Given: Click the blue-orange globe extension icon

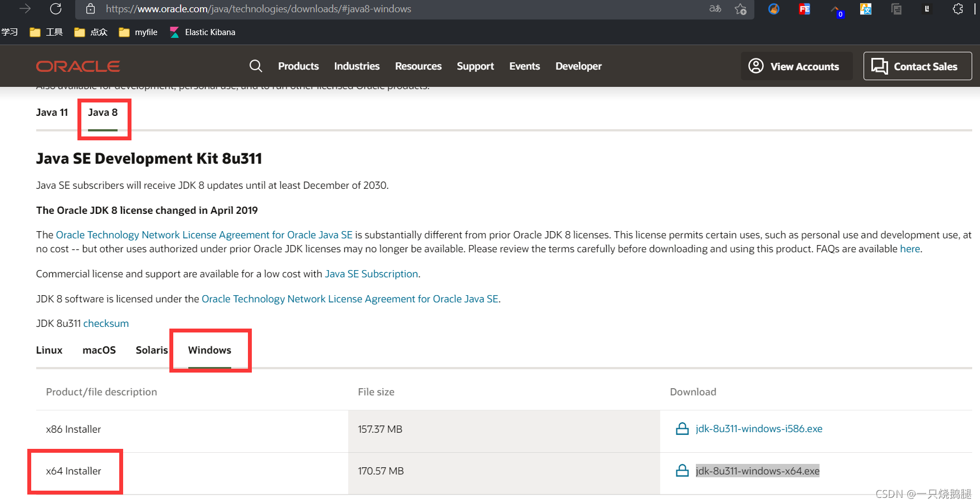Looking at the screenshot, I should pyautogui.click(x=773, y=9).
